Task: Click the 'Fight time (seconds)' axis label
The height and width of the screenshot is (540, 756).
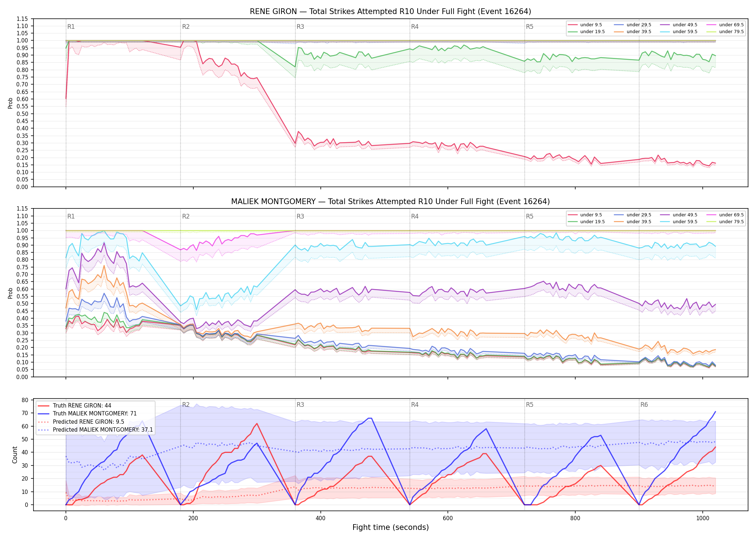Action: point(390,527)
